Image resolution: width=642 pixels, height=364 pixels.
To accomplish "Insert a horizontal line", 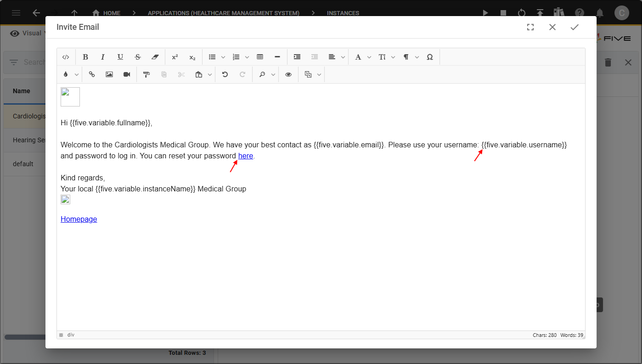I will click(277, 56).
